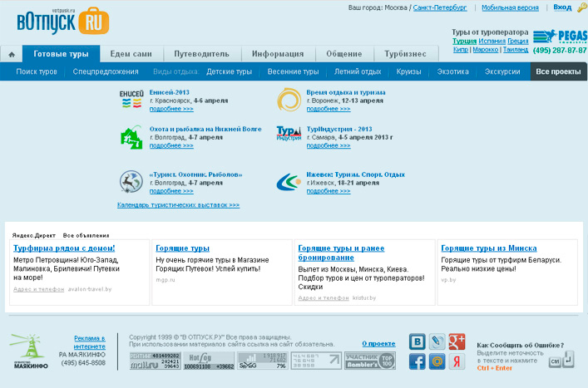Open the Таиланд tours link
Screen dimensions: 588x388
[x=516, y=50]
